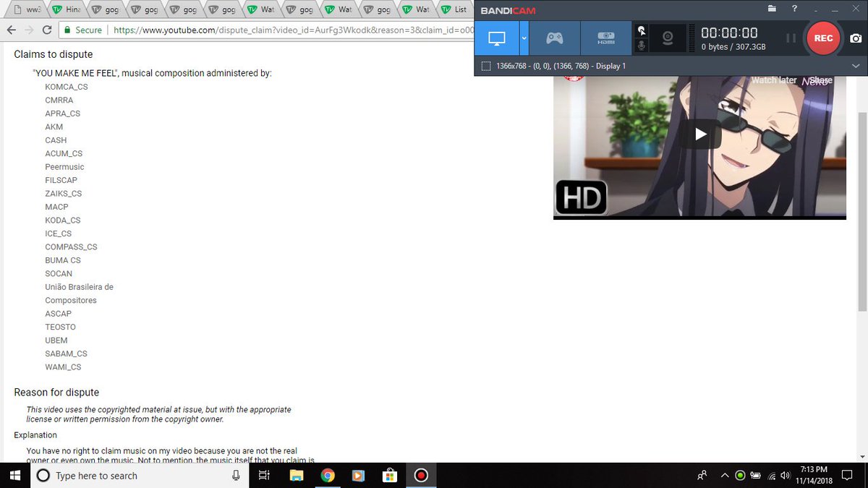Click the taskbar search microphone icon
This screenshot has height=488, width=868.
[x=236, y=475]
